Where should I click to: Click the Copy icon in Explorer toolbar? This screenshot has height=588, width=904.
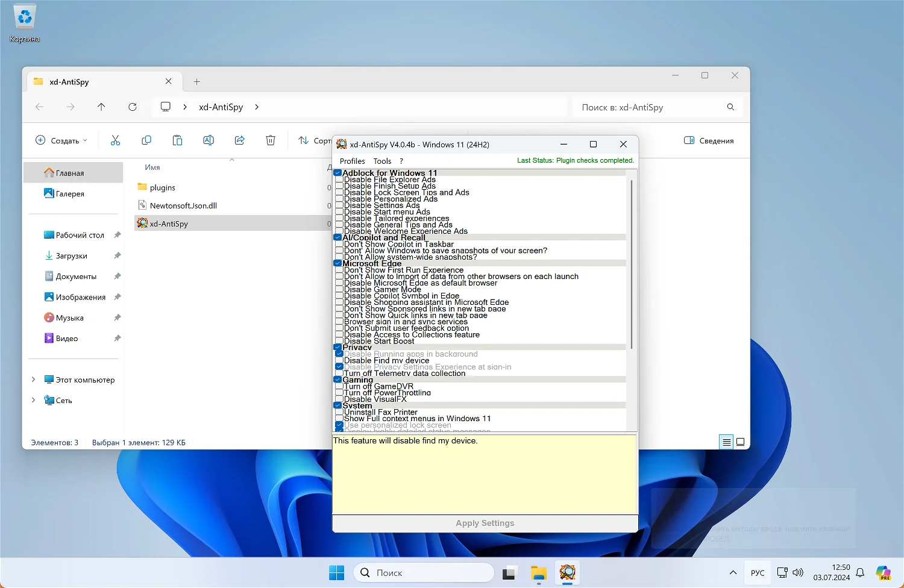[146, 140]
